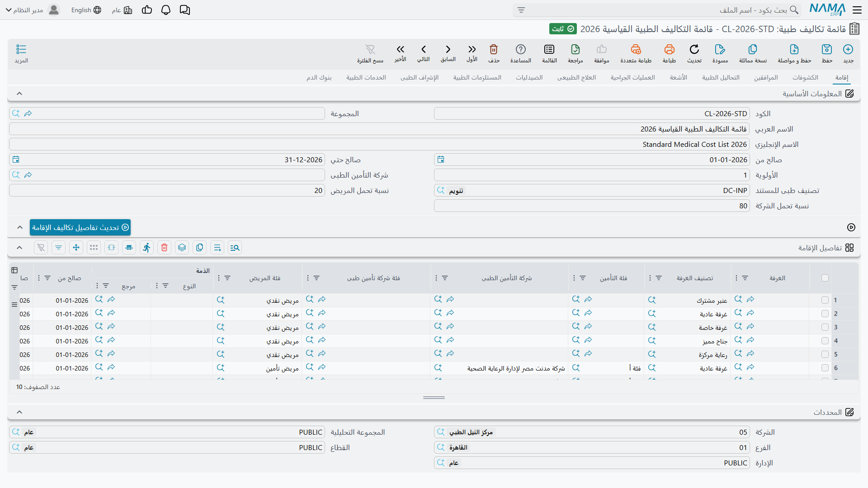Switch to the الصيدليات tab
The width and height of the screenshot is (868, 488).
(529, 77)
